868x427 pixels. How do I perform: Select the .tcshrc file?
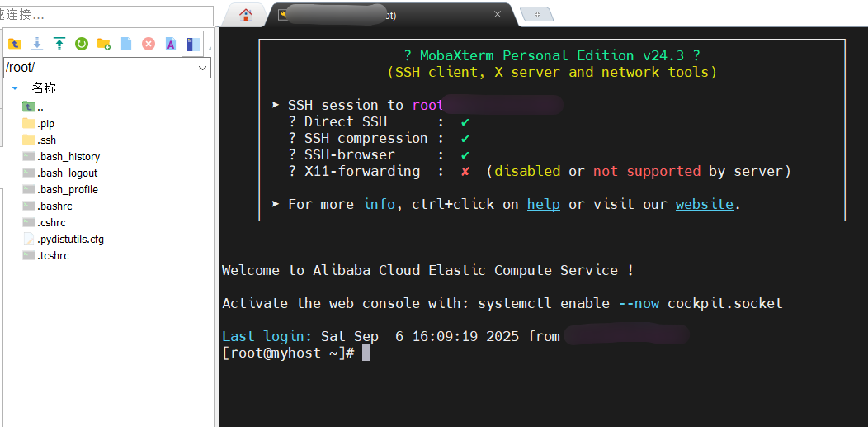coord(46,256)
